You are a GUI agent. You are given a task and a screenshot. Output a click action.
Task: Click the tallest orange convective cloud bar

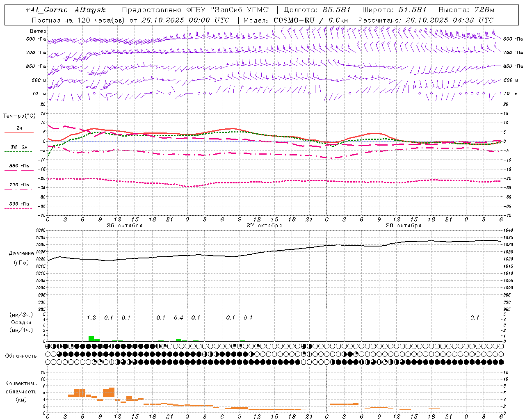[112, 392]
